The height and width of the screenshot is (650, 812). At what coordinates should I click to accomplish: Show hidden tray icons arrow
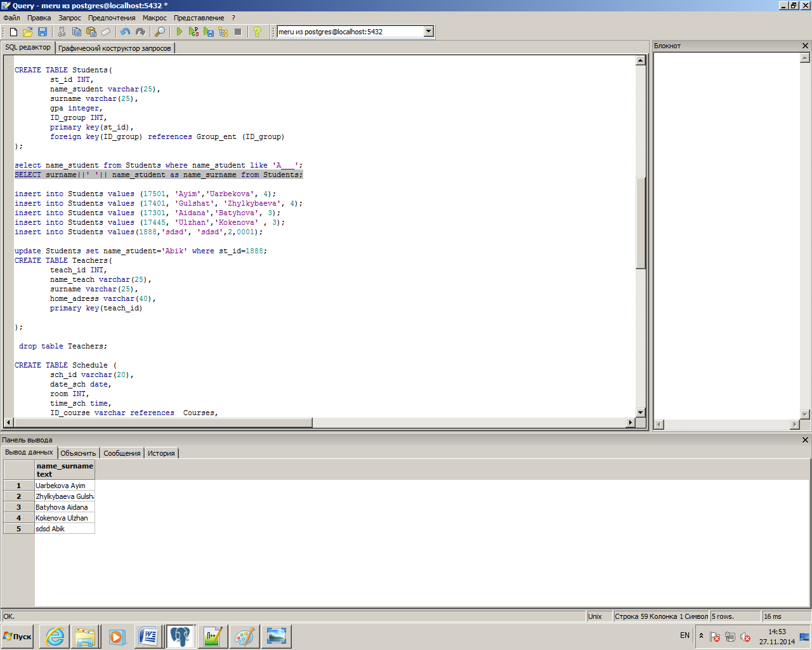(701, 635)
